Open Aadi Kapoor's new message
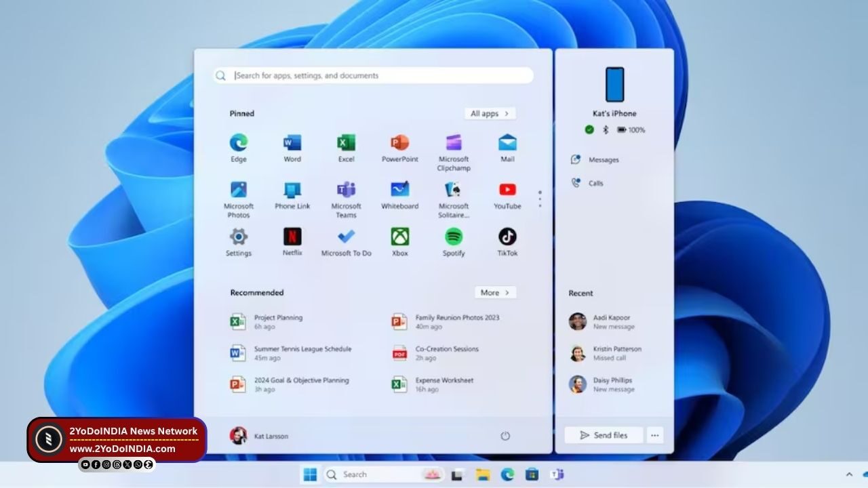Viewport: 868px width, 488px height. pyautogui.click(x=602, y=322)
